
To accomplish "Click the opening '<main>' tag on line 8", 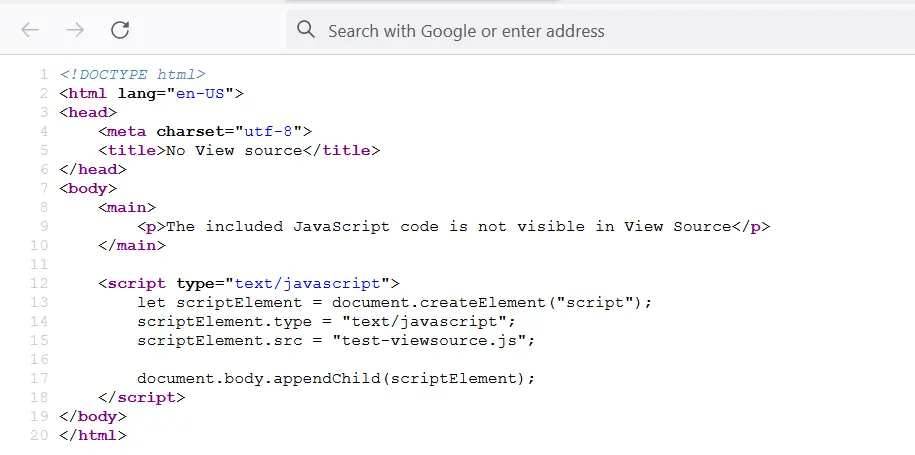I will coord(127,207).
